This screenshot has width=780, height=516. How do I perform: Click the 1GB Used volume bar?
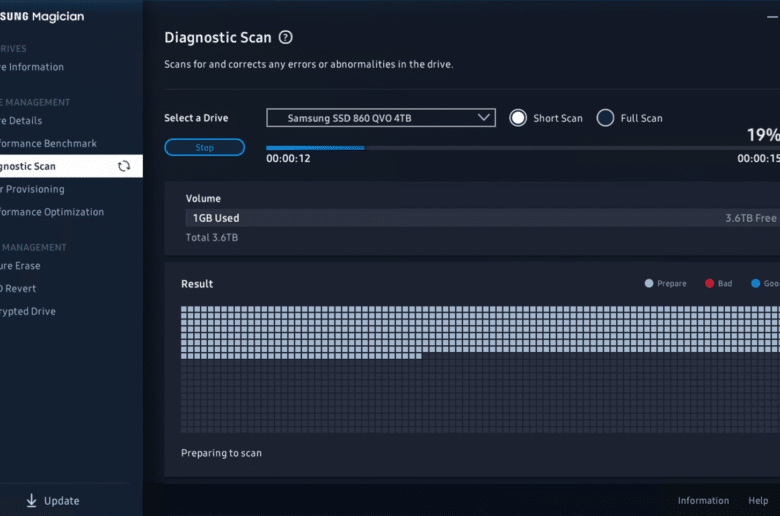[483, 218]
